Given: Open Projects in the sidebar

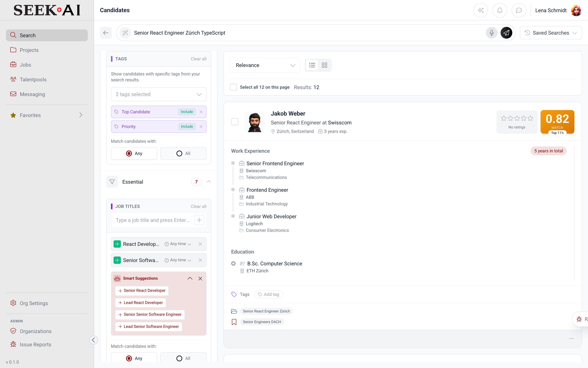Looking at the screenshot, I should (x=47, y=50).
